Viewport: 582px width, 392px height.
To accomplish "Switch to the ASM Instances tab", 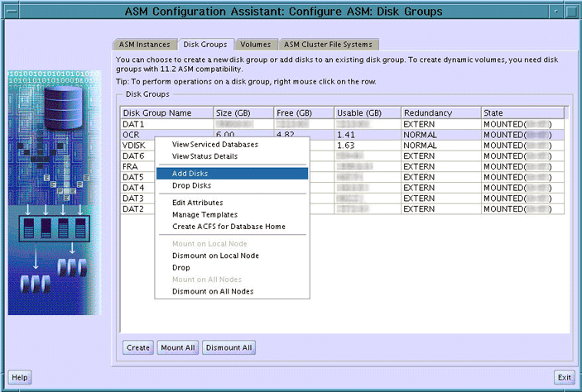I will (x=144, y=44).
